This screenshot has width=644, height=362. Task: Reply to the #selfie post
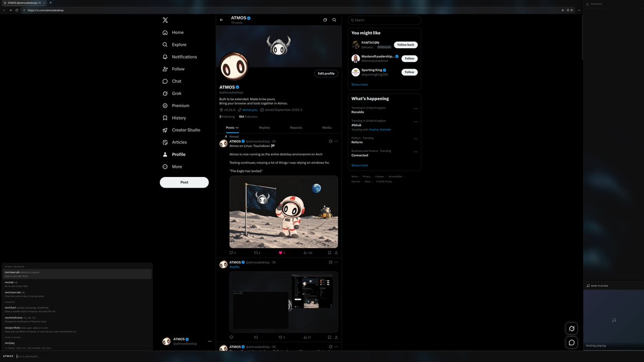[x=231, y=337]
